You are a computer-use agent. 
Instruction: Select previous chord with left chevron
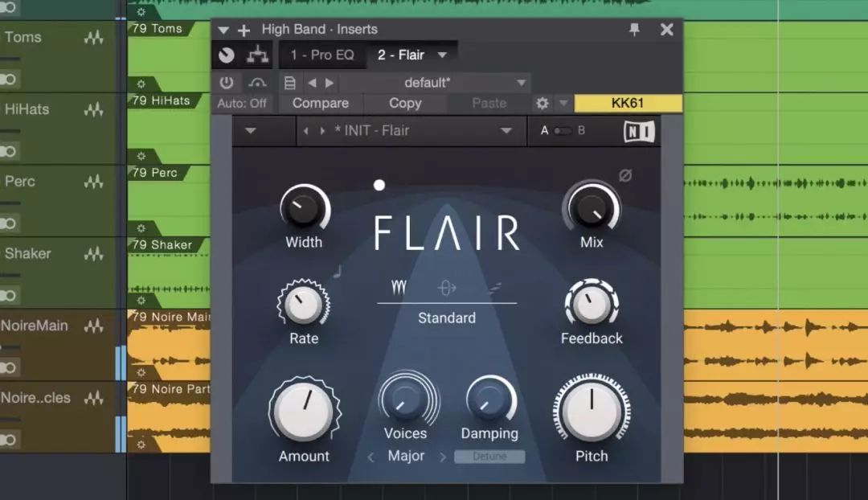tap(371, 457)
